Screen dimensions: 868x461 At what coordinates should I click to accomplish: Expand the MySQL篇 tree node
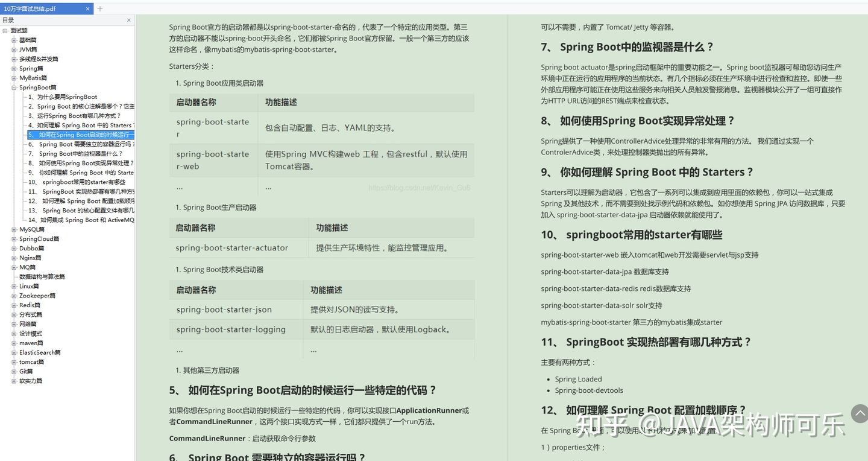14,229
